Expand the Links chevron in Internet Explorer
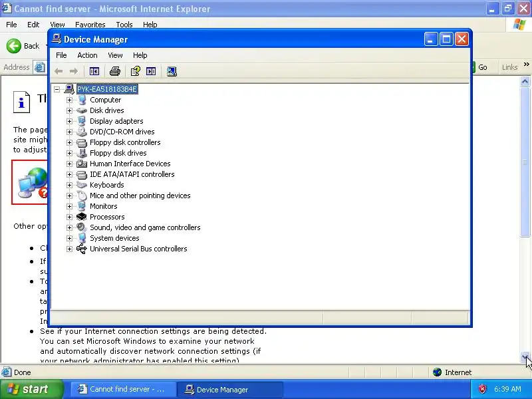The height and width of the screenshot is (399, 532). click(x=526, y=64)
